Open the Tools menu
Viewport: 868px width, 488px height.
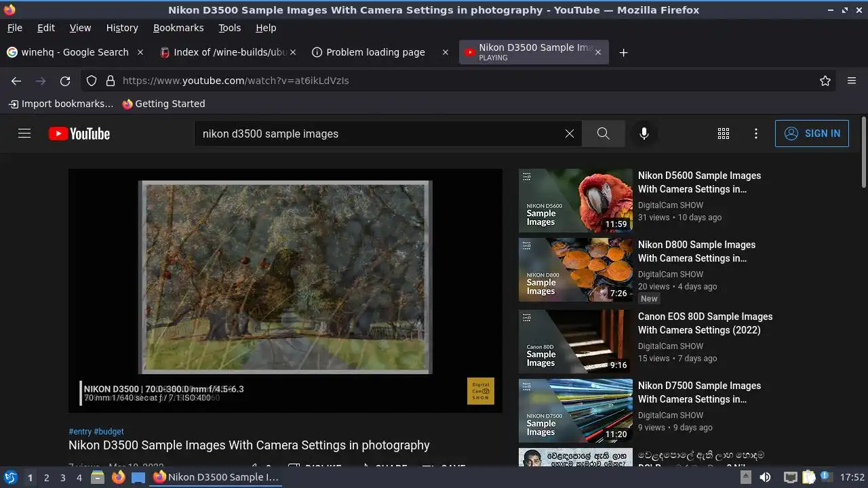tap(229, 28)
